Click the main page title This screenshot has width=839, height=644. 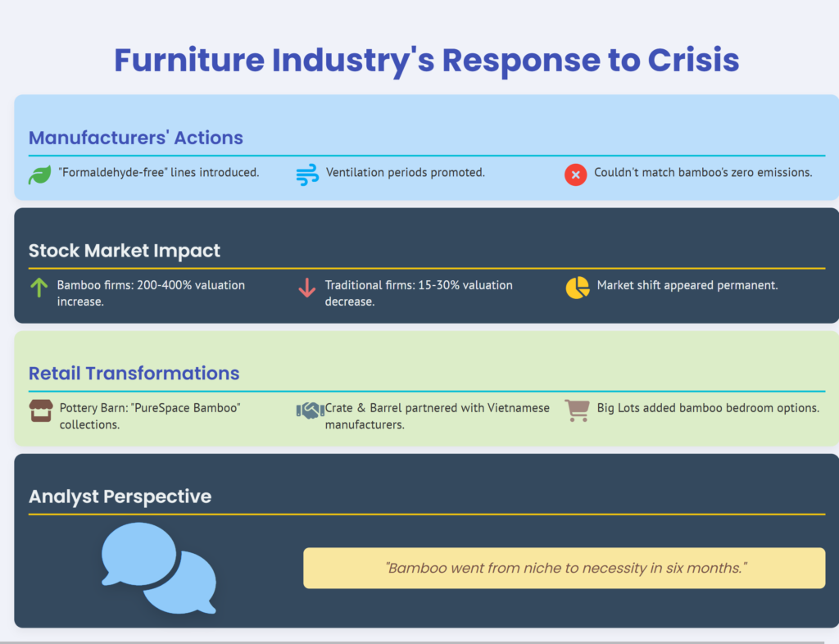tap(426, 61)
